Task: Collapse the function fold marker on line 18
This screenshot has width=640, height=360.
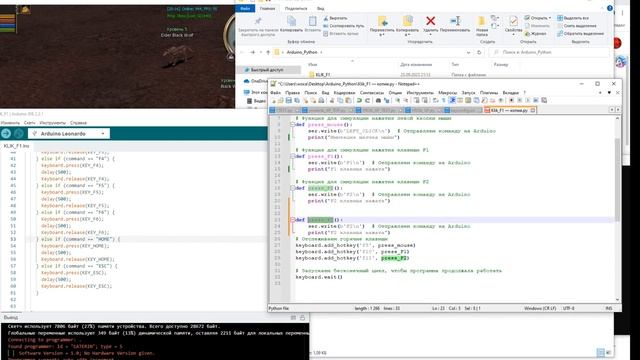Action: pos(292,188)
